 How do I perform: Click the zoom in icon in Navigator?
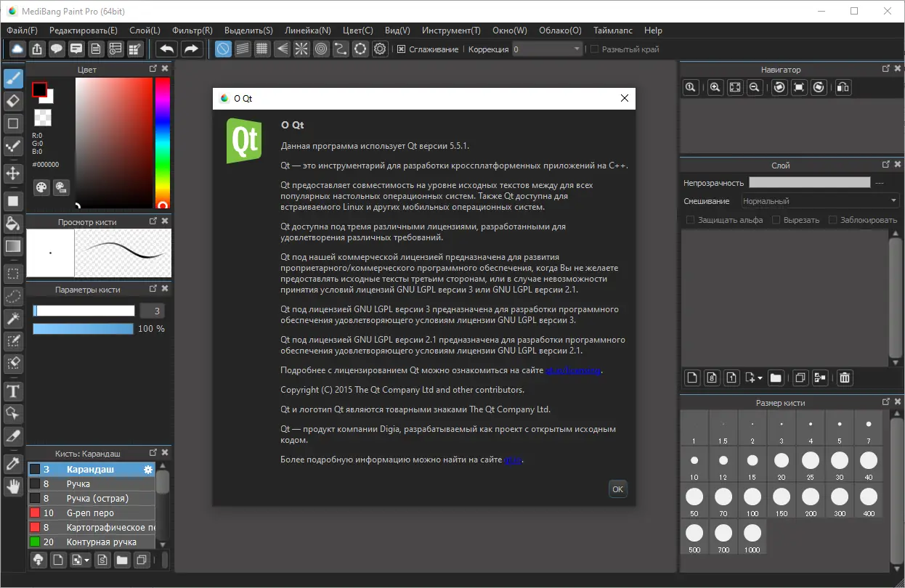pos(715,87)
